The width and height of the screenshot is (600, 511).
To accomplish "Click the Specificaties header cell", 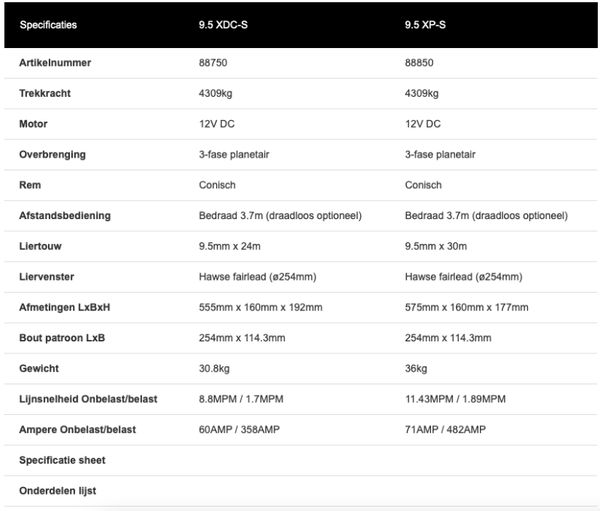I will pos(48,24).
